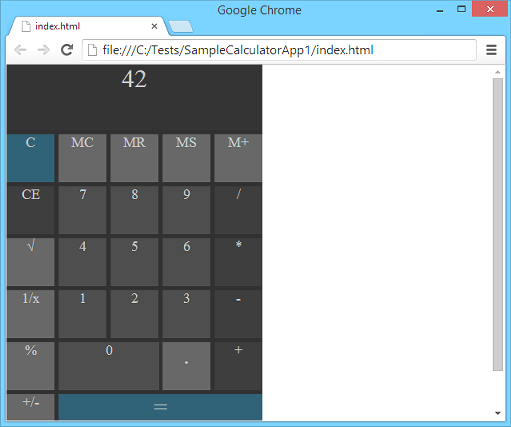
Task: Click the scrollbar down arrow
Action: click(x=498, y=413)
